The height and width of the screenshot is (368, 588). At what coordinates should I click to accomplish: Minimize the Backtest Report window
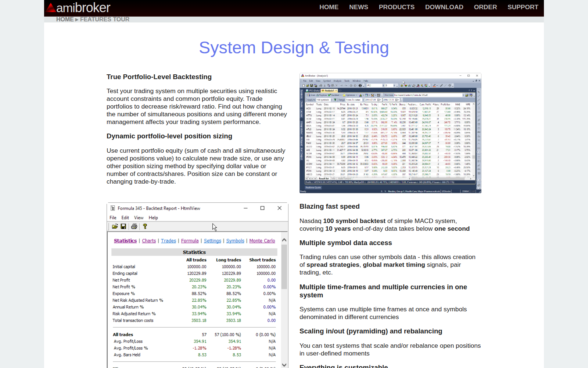click(x=245, y=208)
